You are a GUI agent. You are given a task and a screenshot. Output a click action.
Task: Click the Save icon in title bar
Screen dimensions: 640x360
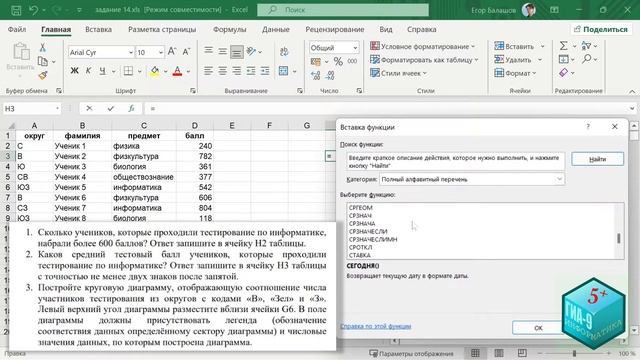[16, 10]
